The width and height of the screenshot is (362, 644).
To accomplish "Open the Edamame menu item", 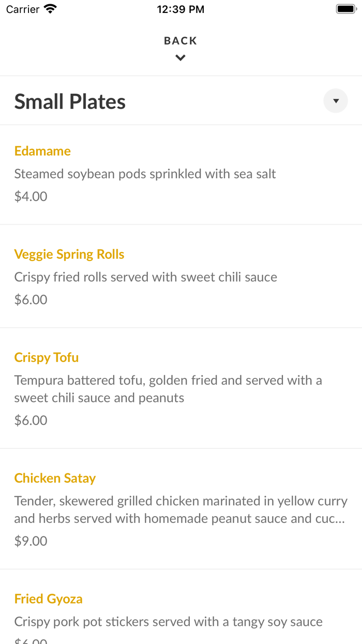I will [x=42, y=151].
